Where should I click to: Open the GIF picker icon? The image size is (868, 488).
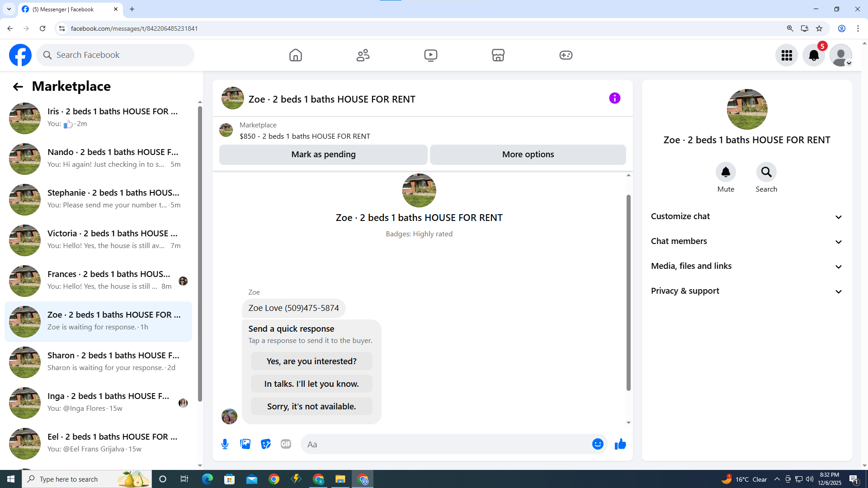(x=286, y=444)
